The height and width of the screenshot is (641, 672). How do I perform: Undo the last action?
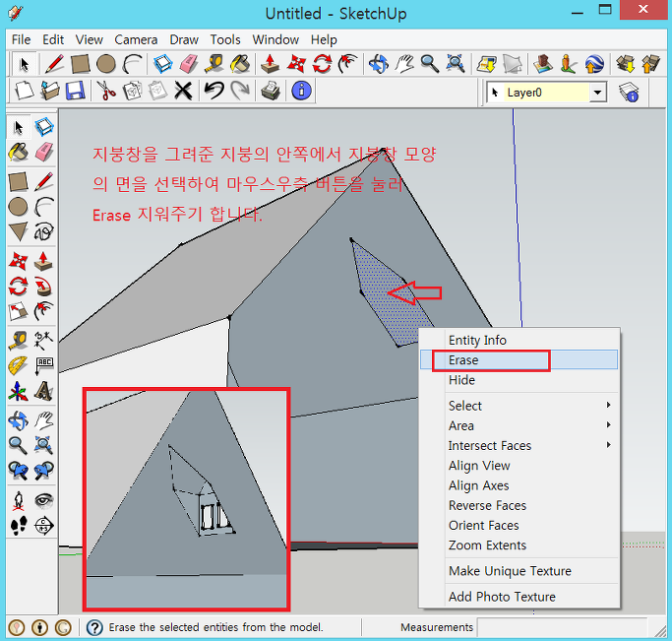coord(214,91)
